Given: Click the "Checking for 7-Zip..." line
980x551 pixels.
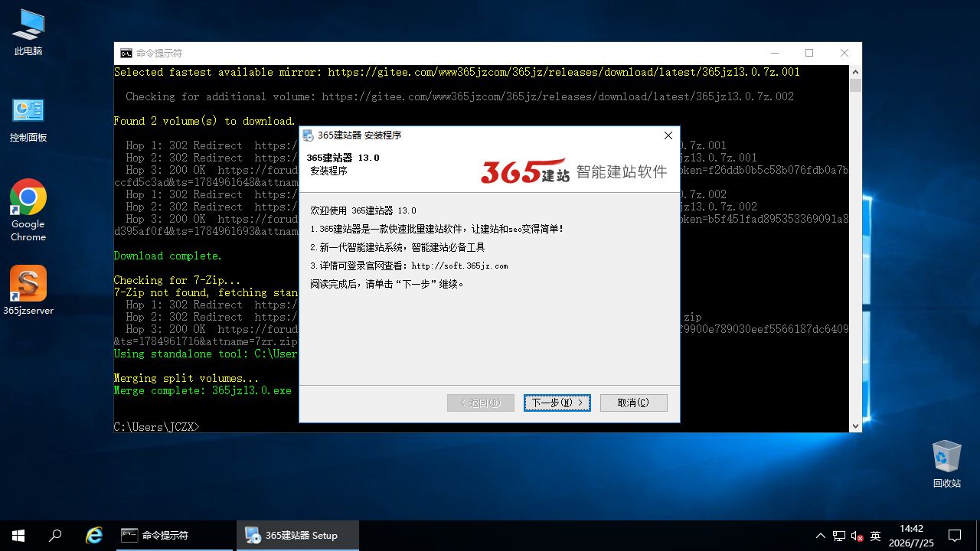Looking at the screenshot, I should [x=177, y=280].
